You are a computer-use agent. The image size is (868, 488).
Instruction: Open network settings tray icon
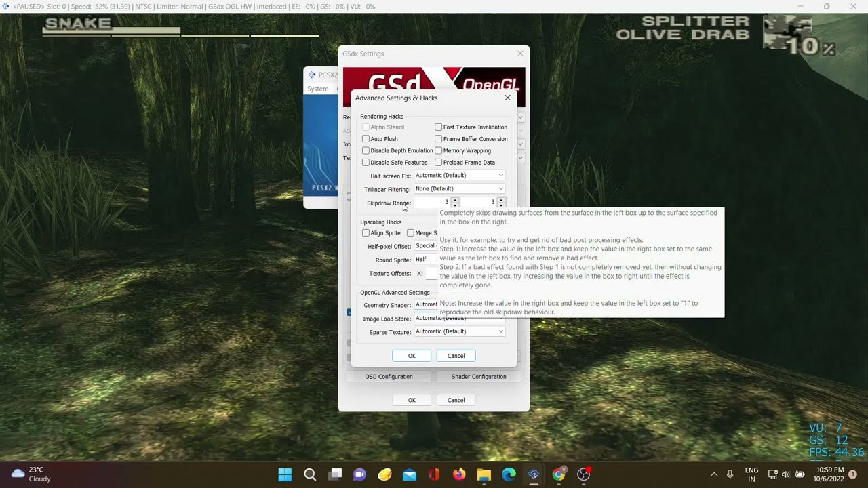pos(772,474)
